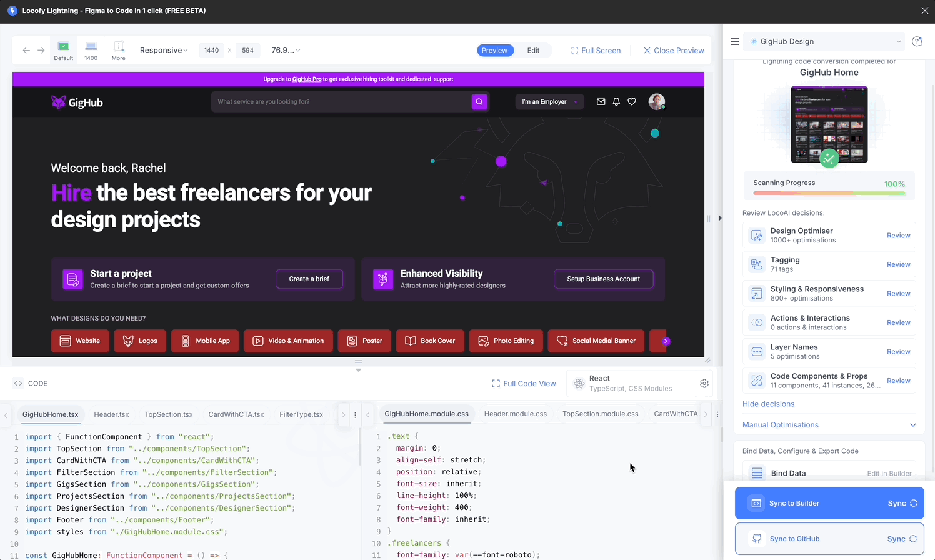Select the Mobile App category chip
This screenshot has width=935, height=560.
click(x=205, y=341)
